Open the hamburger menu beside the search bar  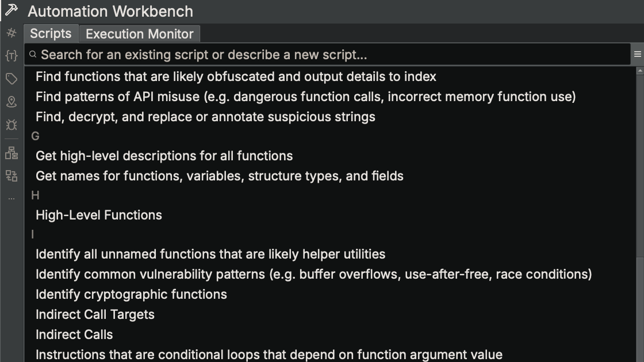click(637, 54)
